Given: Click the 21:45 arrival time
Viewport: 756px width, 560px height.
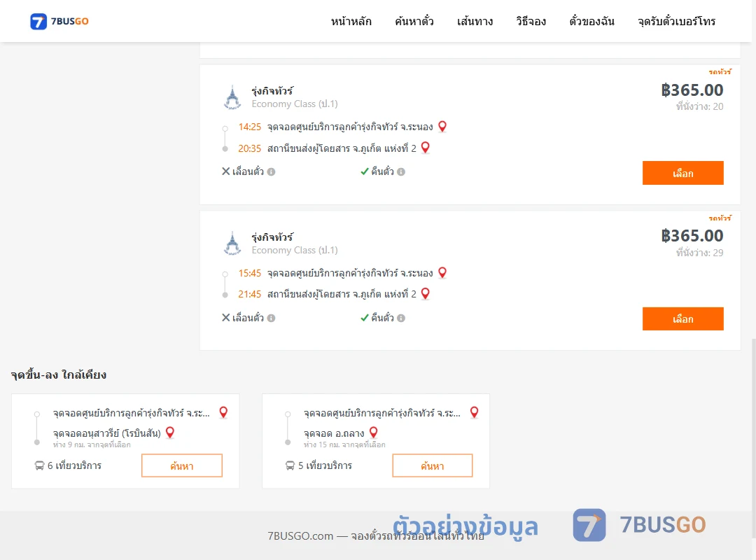Looking at the screenshot, I should click(x=250, y=294).
